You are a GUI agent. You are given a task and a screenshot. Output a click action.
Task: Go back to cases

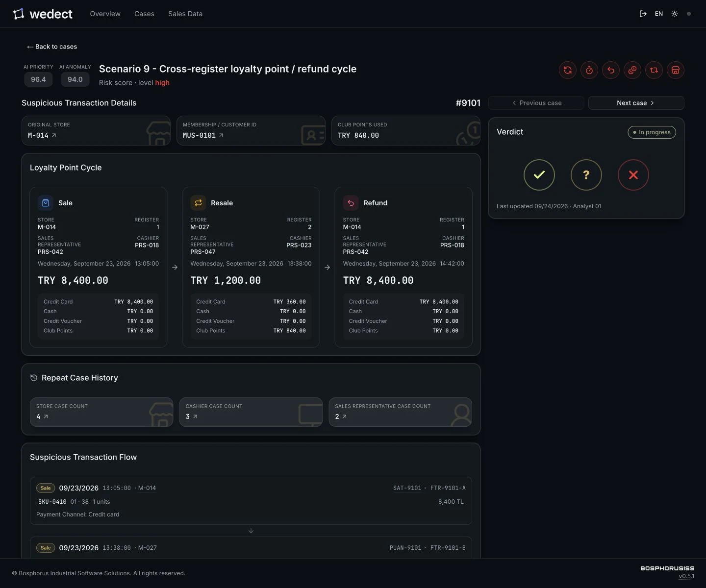tap(52, 47)
